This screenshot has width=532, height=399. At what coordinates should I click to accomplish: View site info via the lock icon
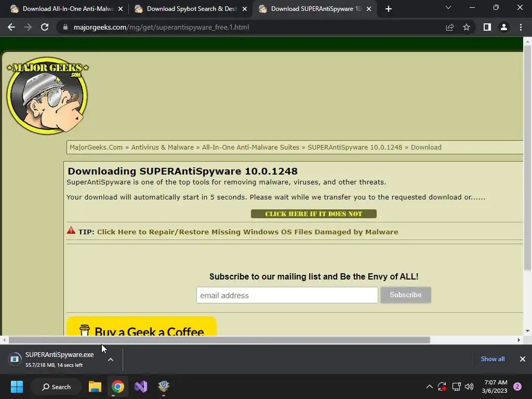pyautogui.click(x=65, y=27)
